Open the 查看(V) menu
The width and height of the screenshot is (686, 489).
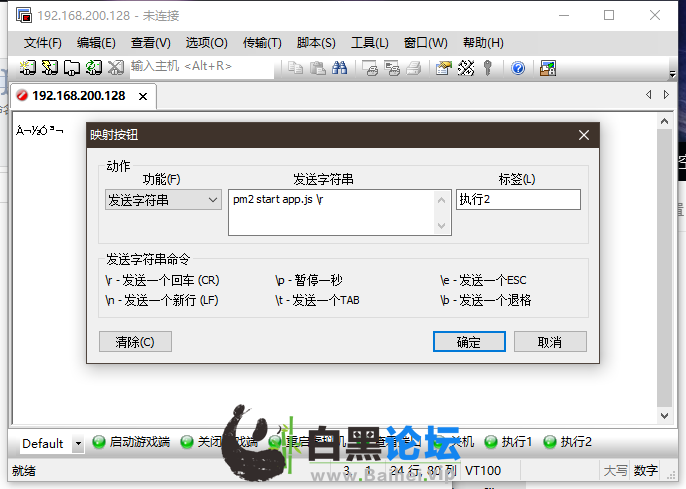click(x=151, y=43)
